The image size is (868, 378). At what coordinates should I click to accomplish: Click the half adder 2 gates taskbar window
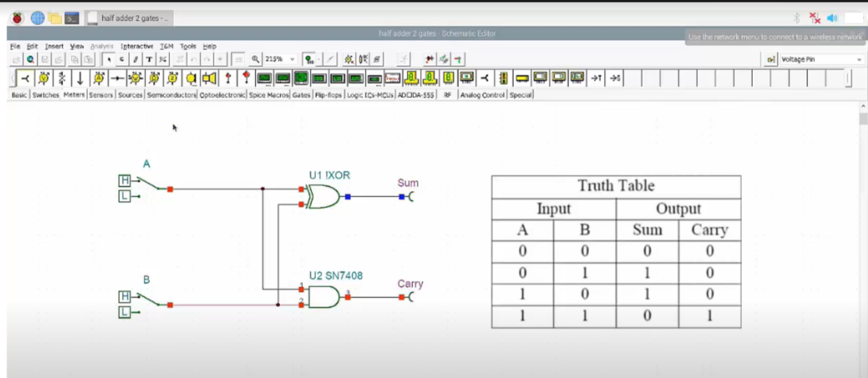coord(130,18)
